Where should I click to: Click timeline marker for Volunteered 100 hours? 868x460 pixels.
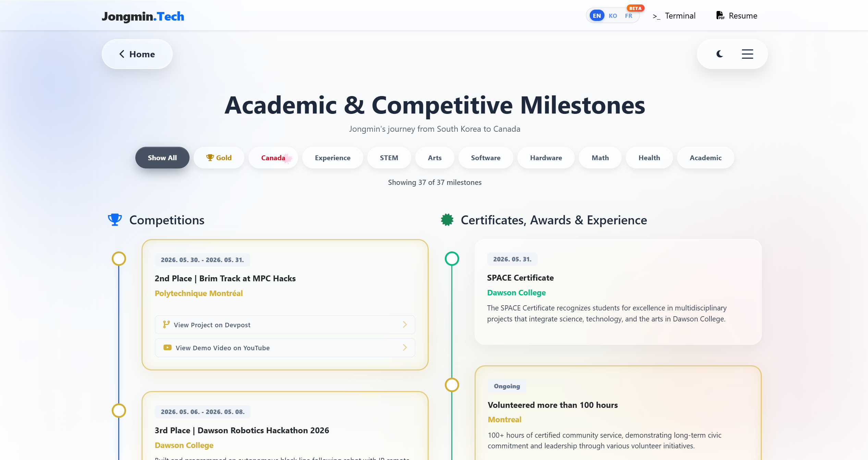pyautogui.click(x=452, y=385)
